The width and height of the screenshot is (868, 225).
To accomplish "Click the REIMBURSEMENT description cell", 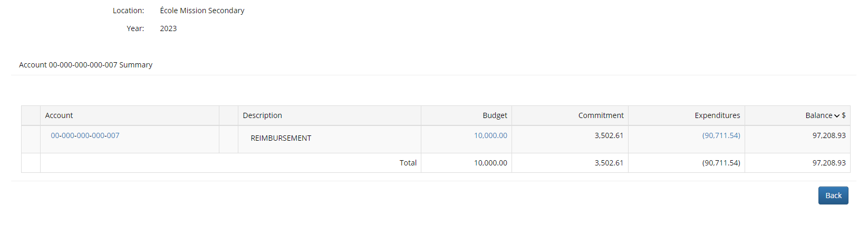I will [x=281, y=138].
